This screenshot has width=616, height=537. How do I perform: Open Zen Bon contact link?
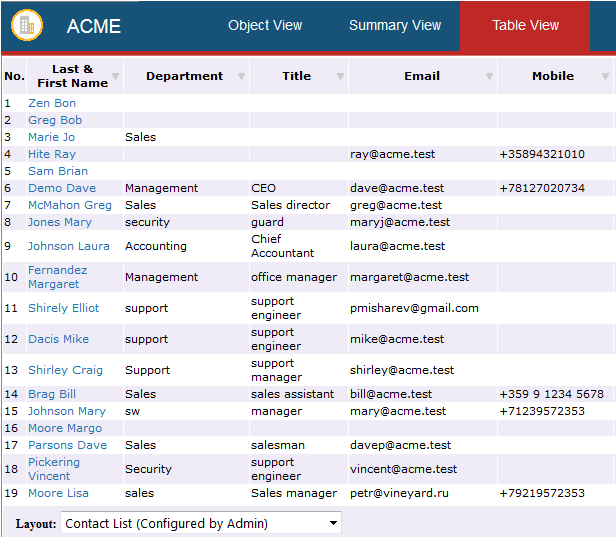click(52, 103)
